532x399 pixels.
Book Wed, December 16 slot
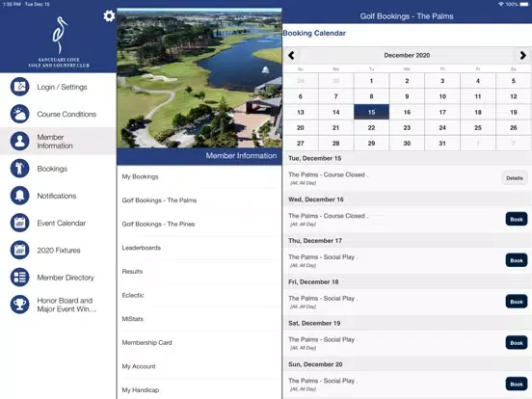(517, 219)
